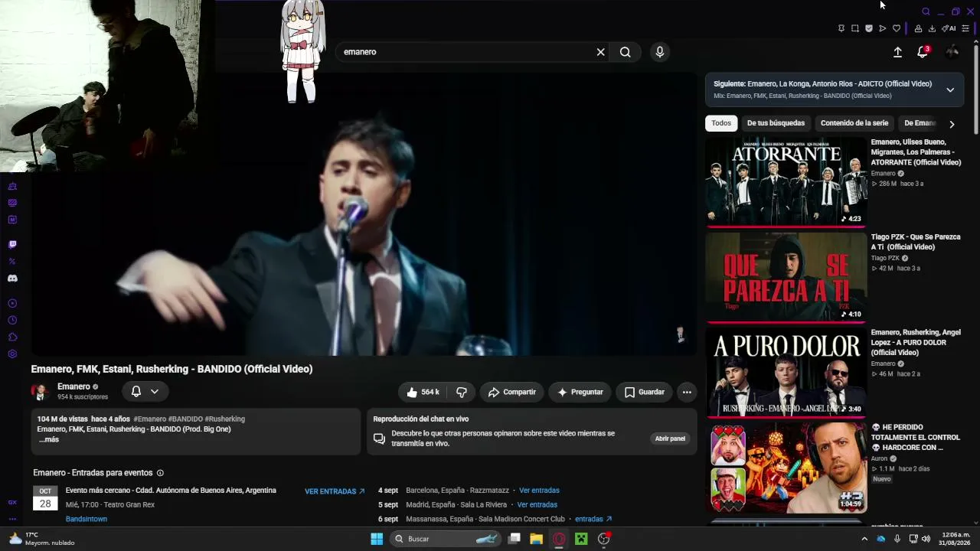This screenshot has height=551, width=980.
Task: Open the sidebar three-dots menu
Action: tap(12, 519)
